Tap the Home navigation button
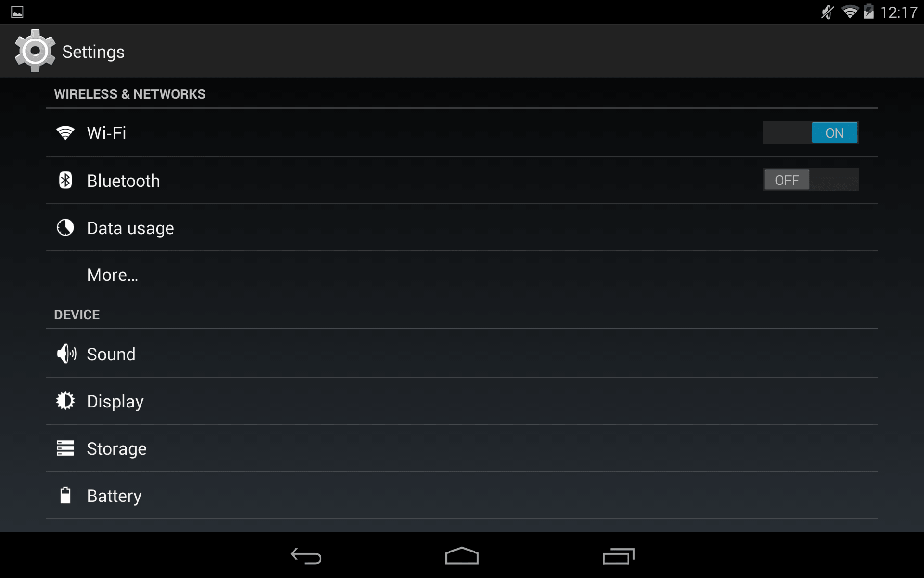 [462, 555]
